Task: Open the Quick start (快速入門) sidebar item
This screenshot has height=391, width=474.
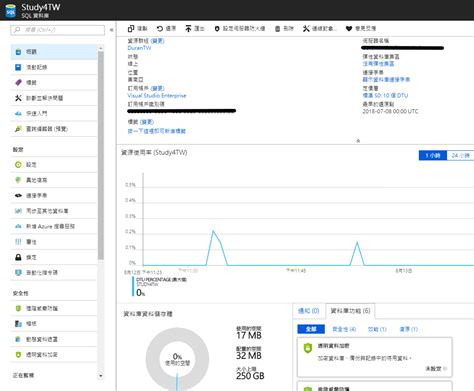Action: click(54, 113)
